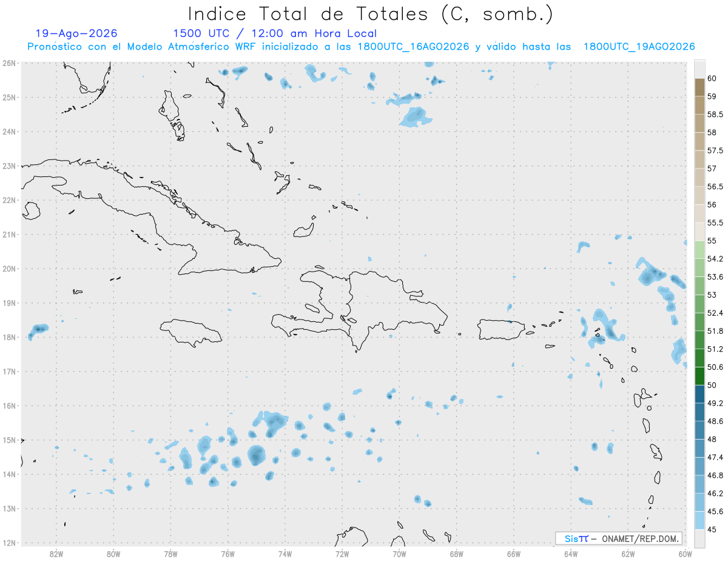Pick dark blue colorbar swatch between 49.2 and 50
Image resolution: width=728 pixels, height=562 pixels.
click(x=699, y=394)
